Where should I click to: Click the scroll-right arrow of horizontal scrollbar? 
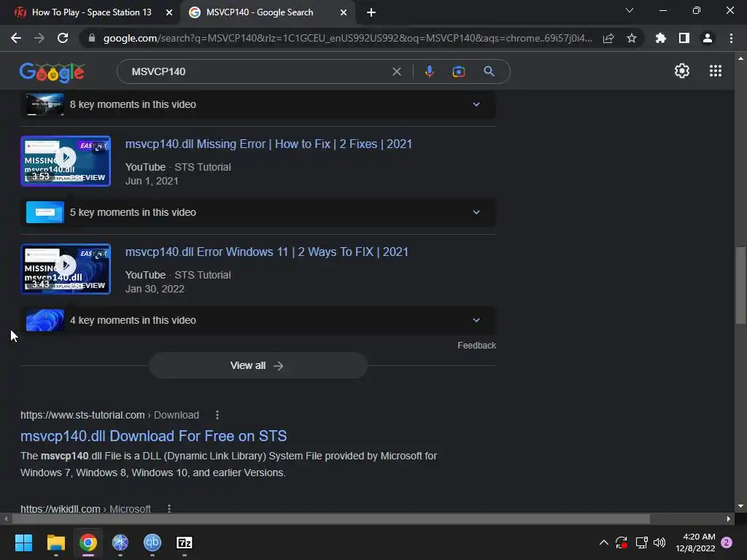729,518
